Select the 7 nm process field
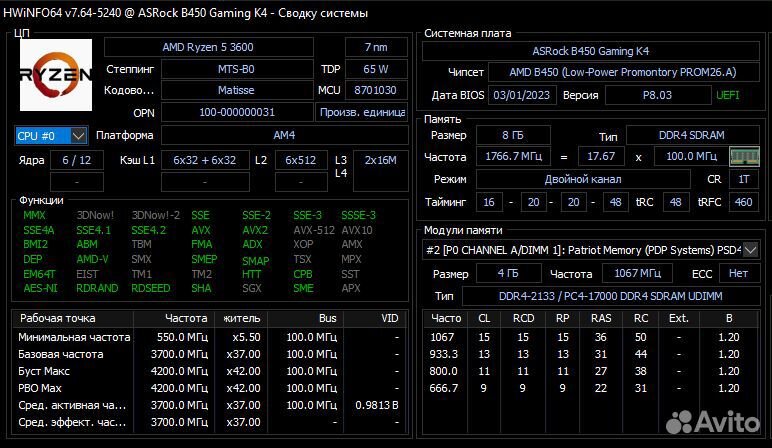 (x=376, y=47)
